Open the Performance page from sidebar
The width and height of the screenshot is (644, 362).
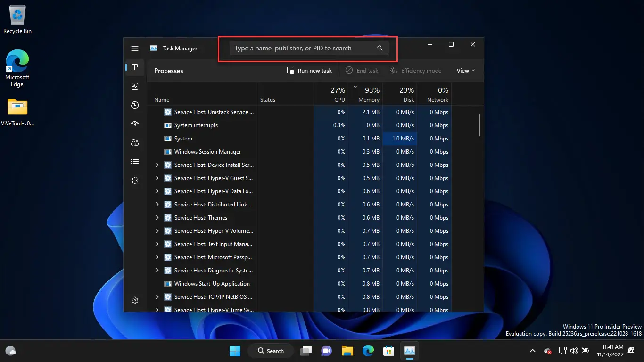pyautogui.click(x=135, y=86)
